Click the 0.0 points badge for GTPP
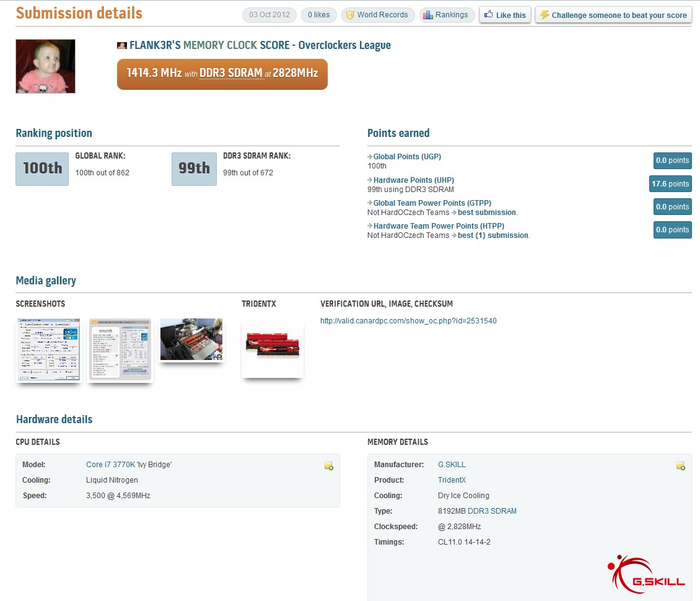The width and height of the screenshot is (700, 601). click(x=672, y=207)
